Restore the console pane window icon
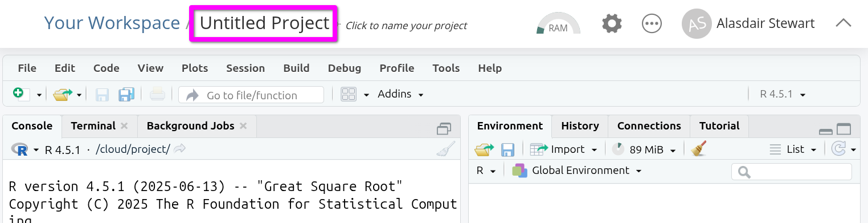This screenshot has width=868, height=223. 444,129
